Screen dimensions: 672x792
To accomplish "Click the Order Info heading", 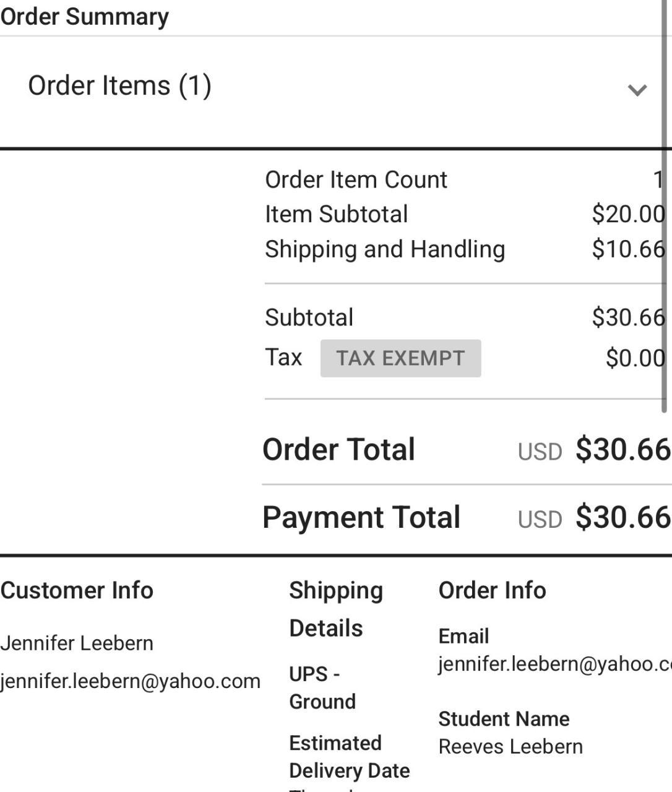I will click(492, 590).
